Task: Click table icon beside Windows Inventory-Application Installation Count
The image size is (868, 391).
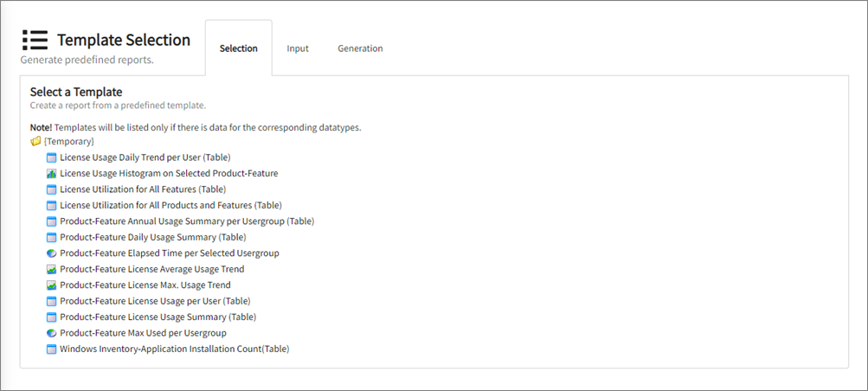Action: coord(51,349)
